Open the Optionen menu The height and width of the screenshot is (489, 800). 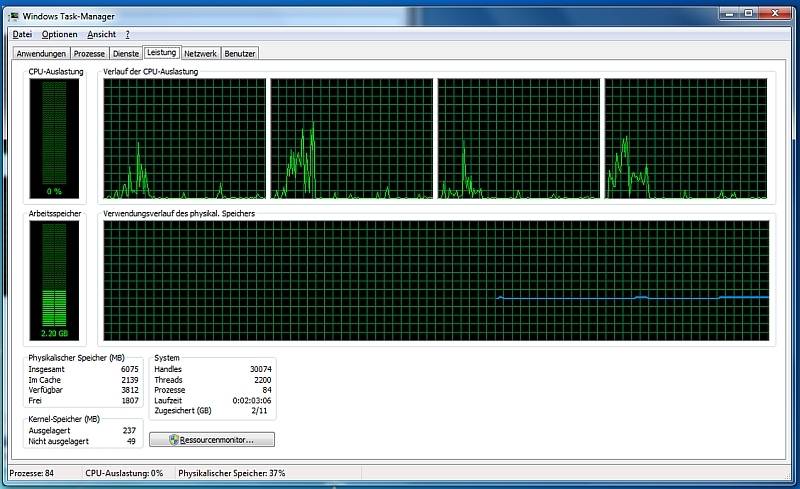click(x=60, y=34)
